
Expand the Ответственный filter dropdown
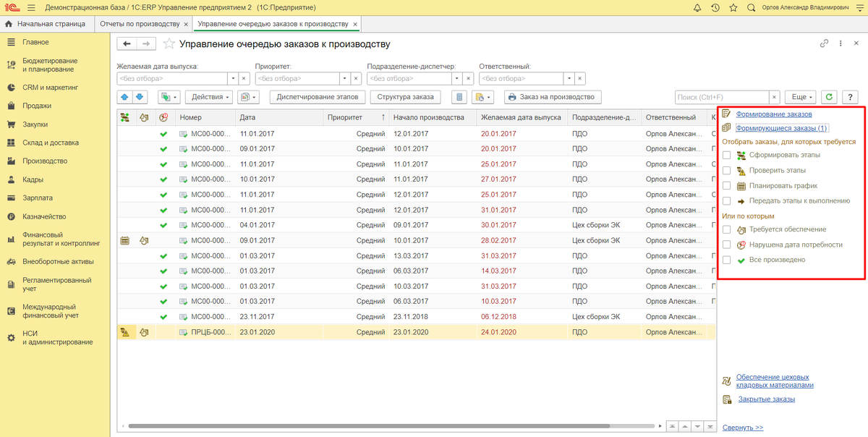pos(568,78)
